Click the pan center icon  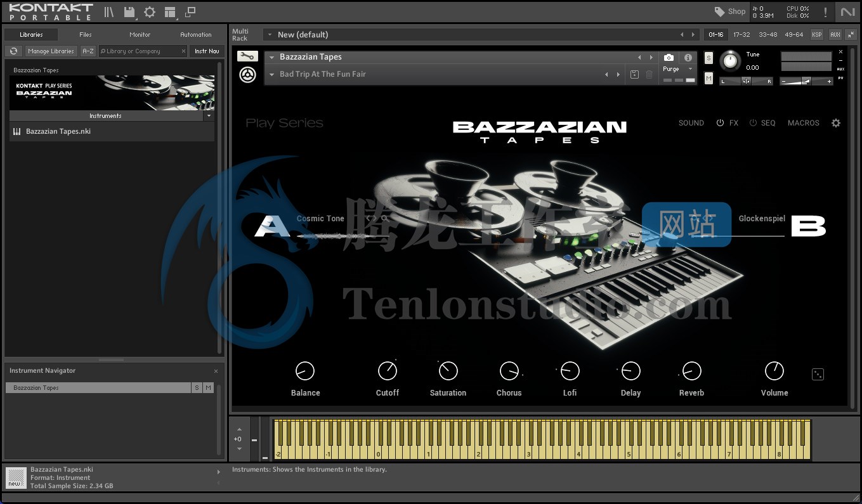(x=746, y=81)
